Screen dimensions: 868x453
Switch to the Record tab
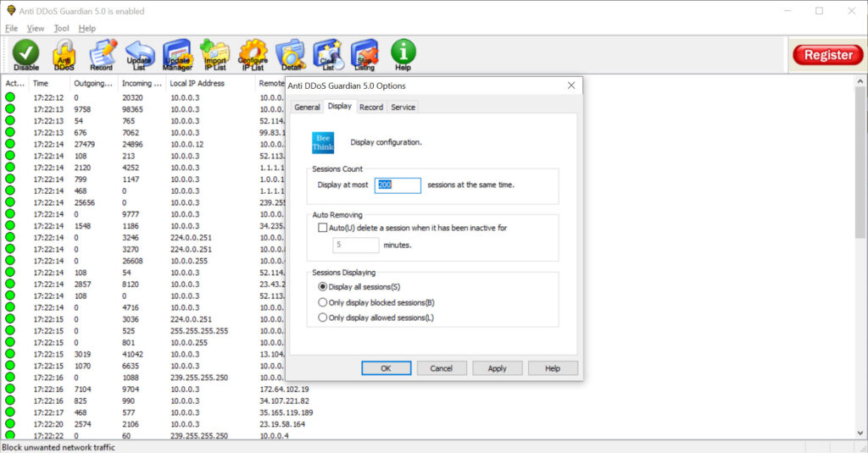pyautogui.click(x=371, y=107)
